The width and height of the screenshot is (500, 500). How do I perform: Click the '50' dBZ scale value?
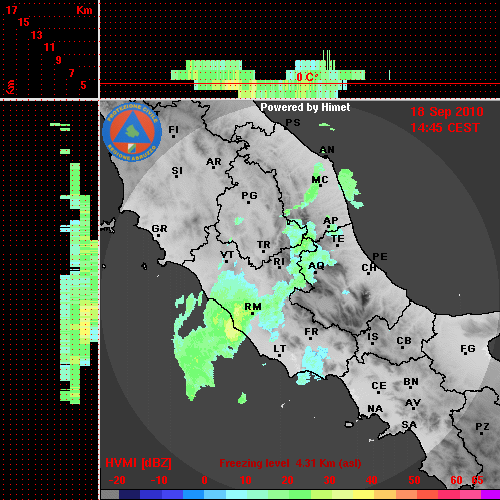pos(414,480)
